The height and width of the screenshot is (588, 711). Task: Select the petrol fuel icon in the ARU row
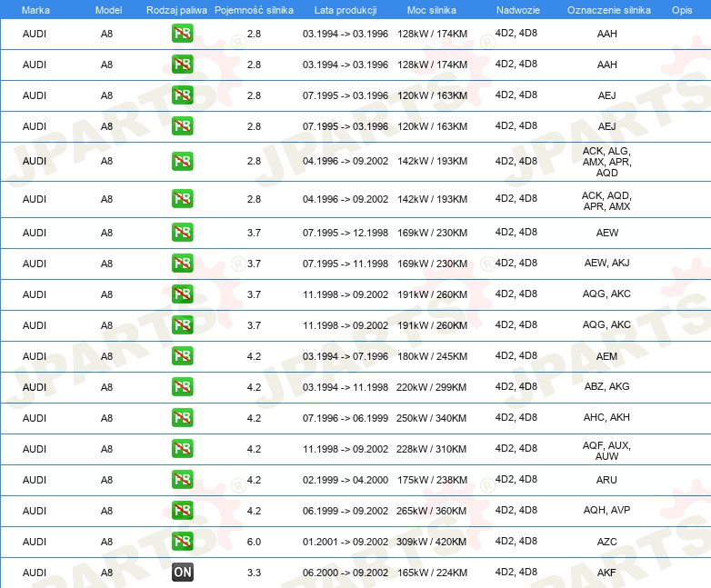(x=182, y=479)
